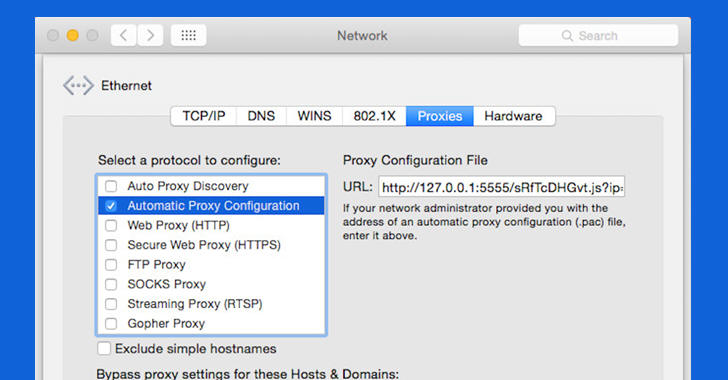Select the Gopher Proxy row label
728x380 pixels.
(x=166, y=323)
